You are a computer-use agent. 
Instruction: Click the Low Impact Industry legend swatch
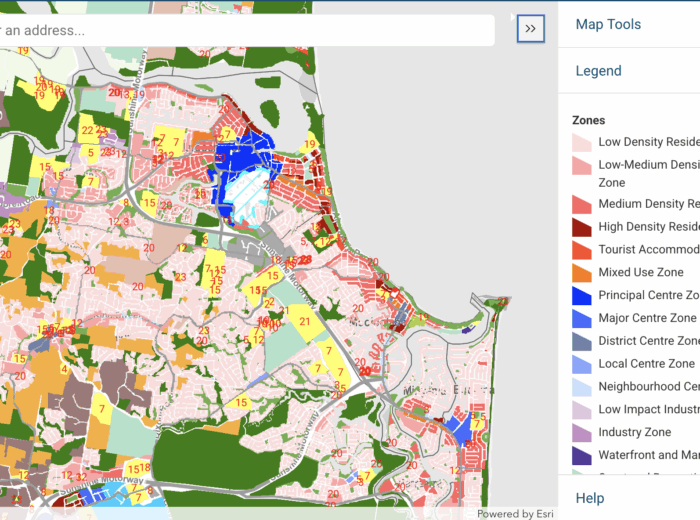coord(582,409)
